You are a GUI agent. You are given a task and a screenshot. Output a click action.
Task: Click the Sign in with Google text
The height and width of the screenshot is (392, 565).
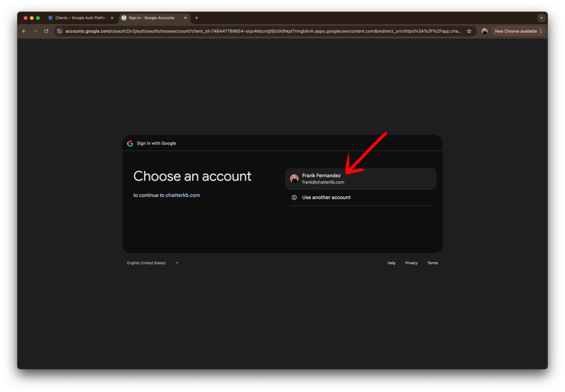click(156, 143)
